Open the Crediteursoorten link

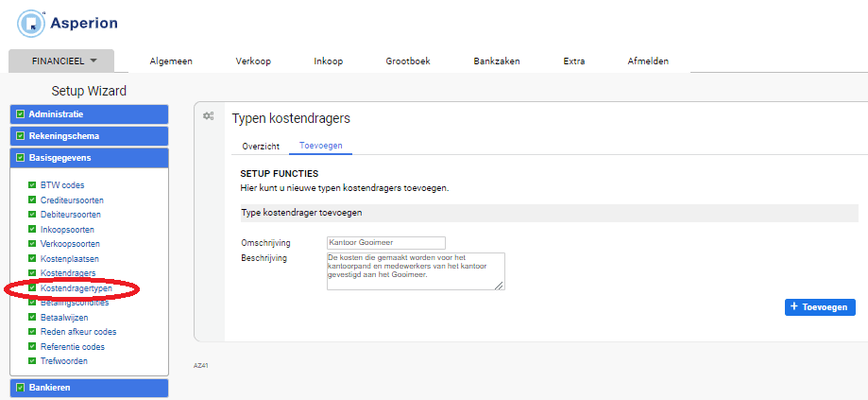72,200
